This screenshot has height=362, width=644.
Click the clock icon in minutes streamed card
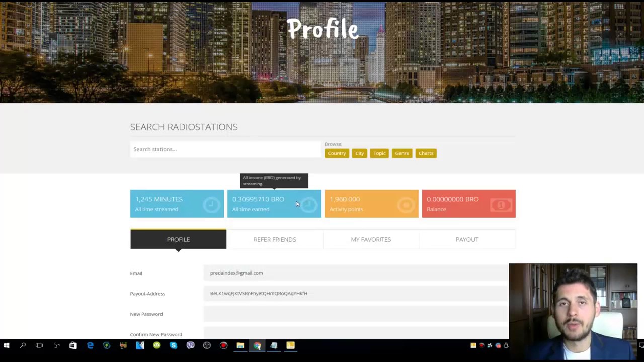coord(212,205)
